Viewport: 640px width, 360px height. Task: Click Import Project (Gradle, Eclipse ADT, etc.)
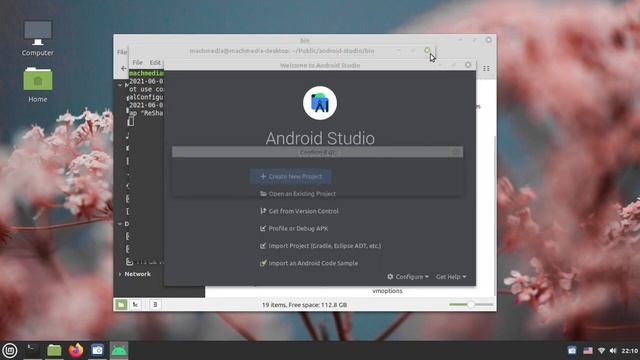click(x=320, y=246)
